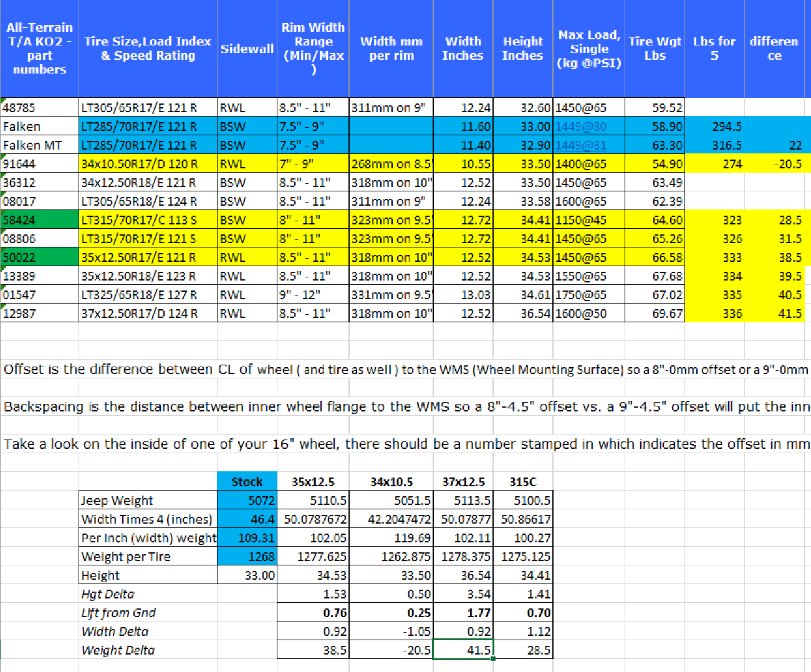Image resolution: width=811 pixels, height=672 pixels.
Task: Select the Sidewall column header cell
Action: [247, 49]
